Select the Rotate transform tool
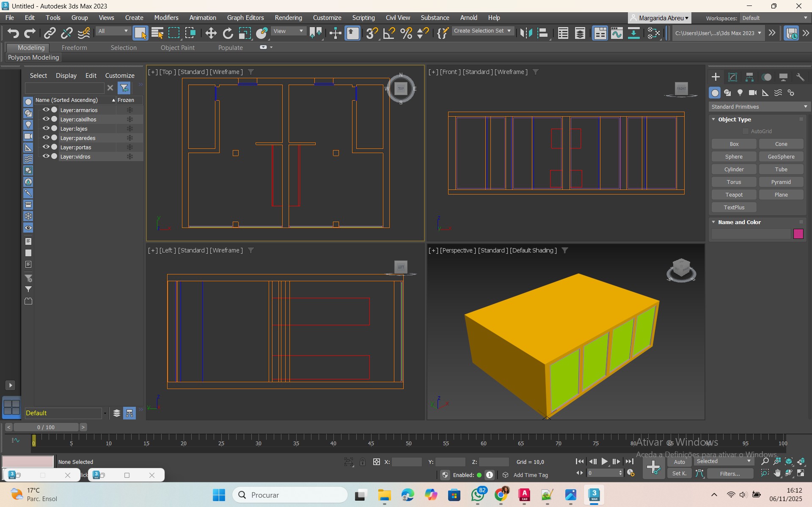Viewport: 812px width, 507px height. [x=228, y=33]
